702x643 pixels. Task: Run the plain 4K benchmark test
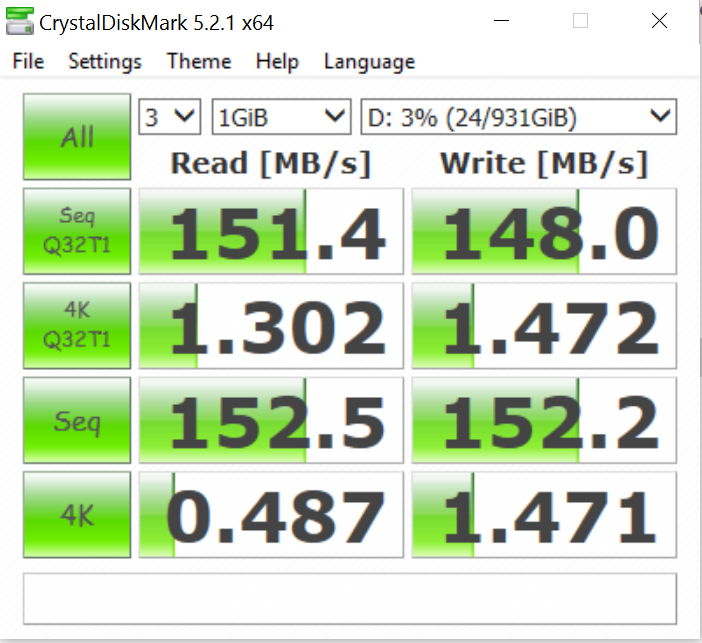[77, 514]
